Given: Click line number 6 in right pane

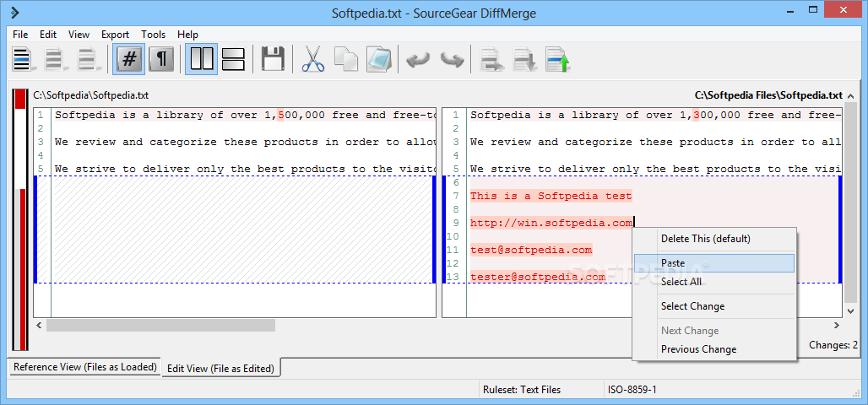Looking at the screenshot, I should [456, 182].
